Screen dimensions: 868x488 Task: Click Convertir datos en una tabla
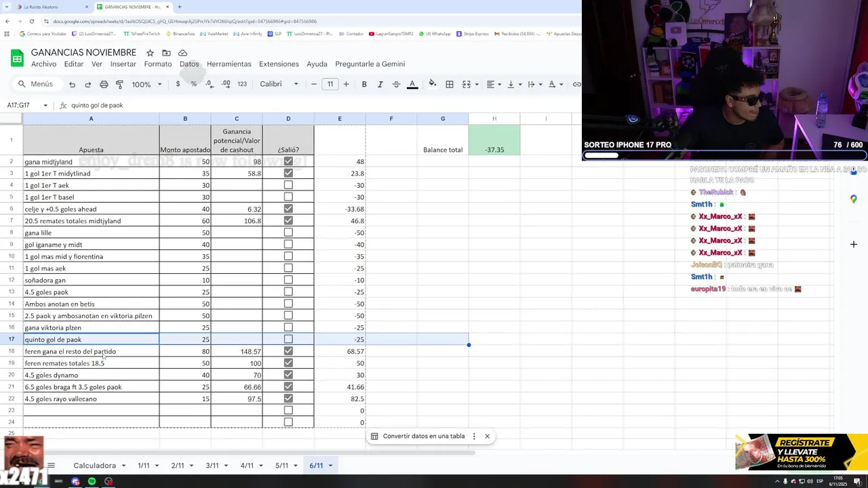[423, 436]
